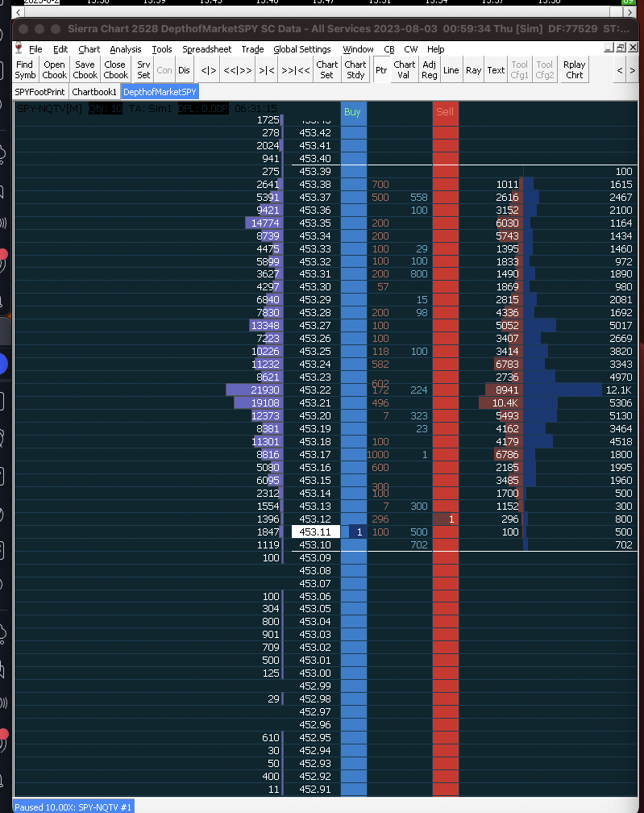Open the Window menu

pyautogui.click(x=358, y=49)
